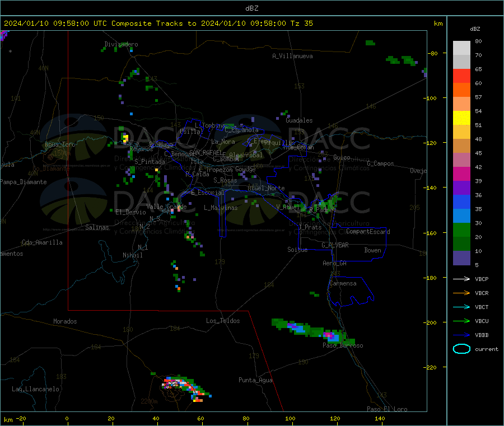The image size is (504, 426).
Task: Click the white VBCP arrow in legend
Action: (461, 279)
